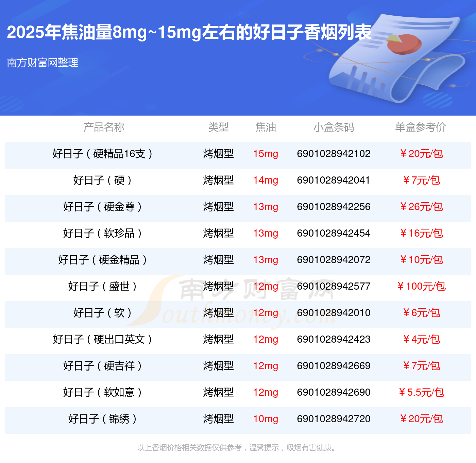The image size is (476, 463).
Task: Click barcode "6901028942072"
Action: point(334,260)
